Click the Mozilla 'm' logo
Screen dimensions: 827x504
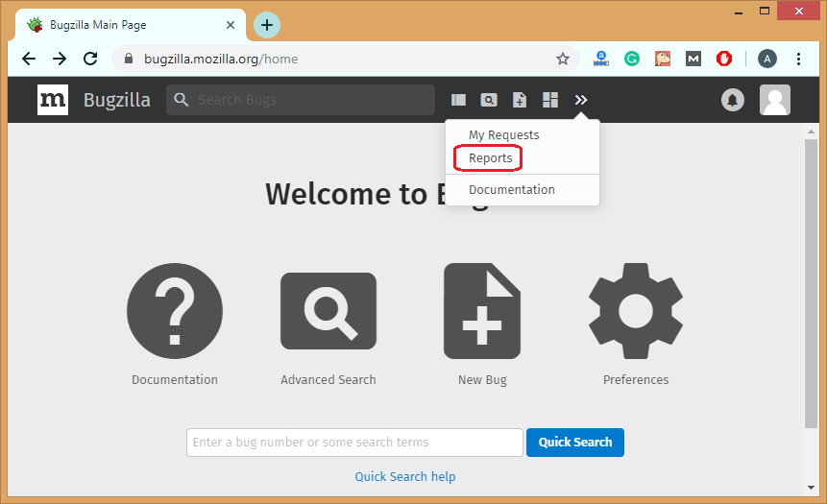coord(53,100)
